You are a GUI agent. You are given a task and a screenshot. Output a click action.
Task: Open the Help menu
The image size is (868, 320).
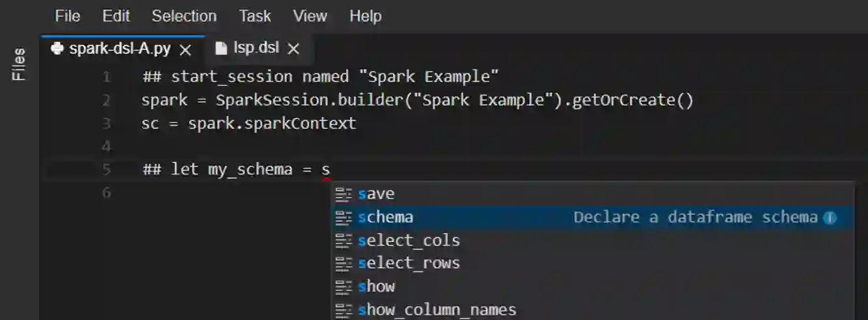click(365, 16)
